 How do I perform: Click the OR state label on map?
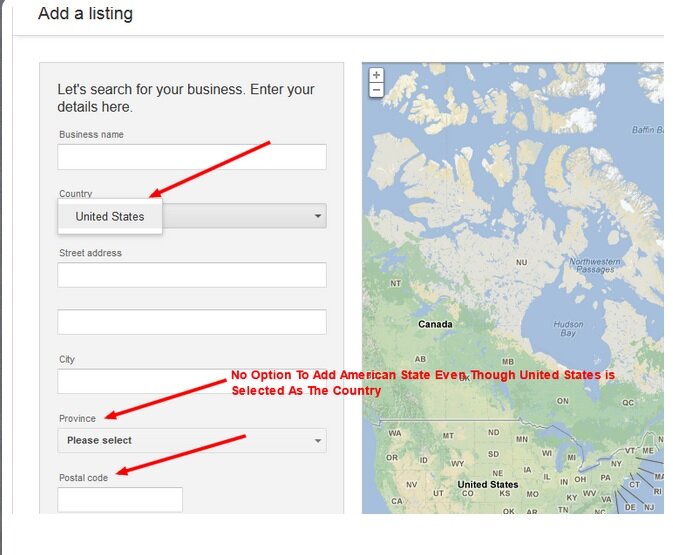pyautogui.click(x=392, y=458)
